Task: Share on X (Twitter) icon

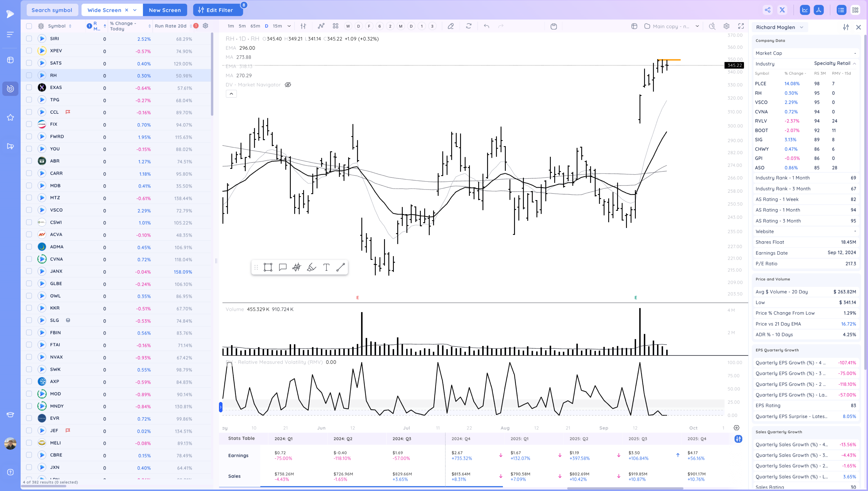Action: tap(782, 10)
